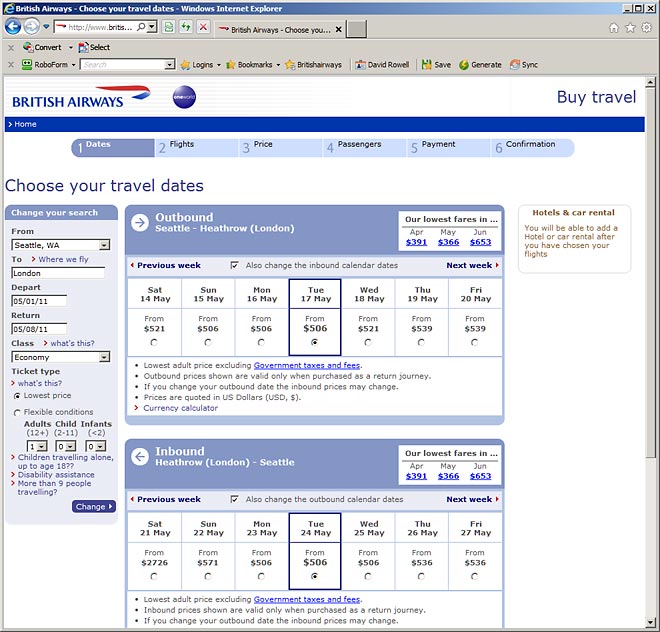
Task: Click step 2 Flights tab
Action: [x=197, y=148]
